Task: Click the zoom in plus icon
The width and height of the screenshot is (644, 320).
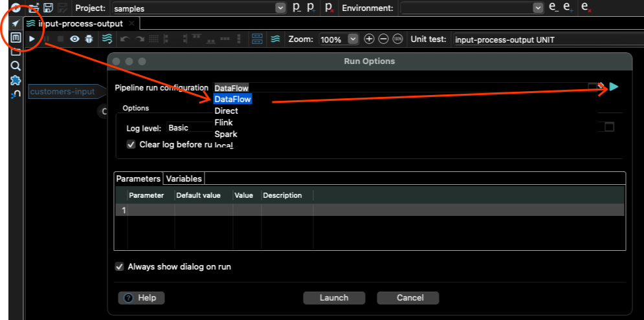Action: pos(369,39)
